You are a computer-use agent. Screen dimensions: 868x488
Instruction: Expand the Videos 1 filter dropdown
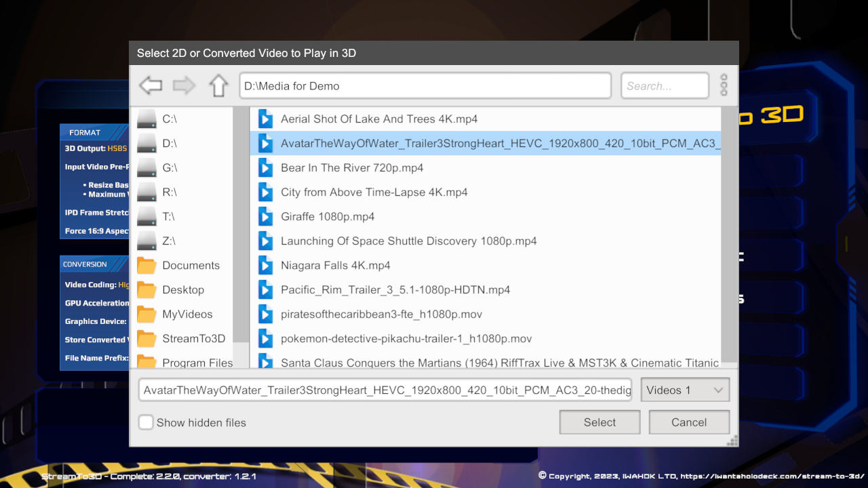point(685,390)
